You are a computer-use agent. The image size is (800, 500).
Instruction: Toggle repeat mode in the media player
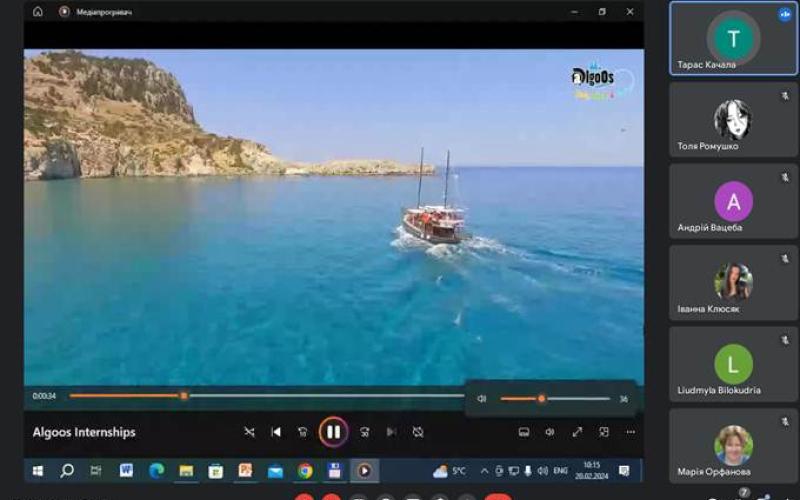tap(418, 432)
